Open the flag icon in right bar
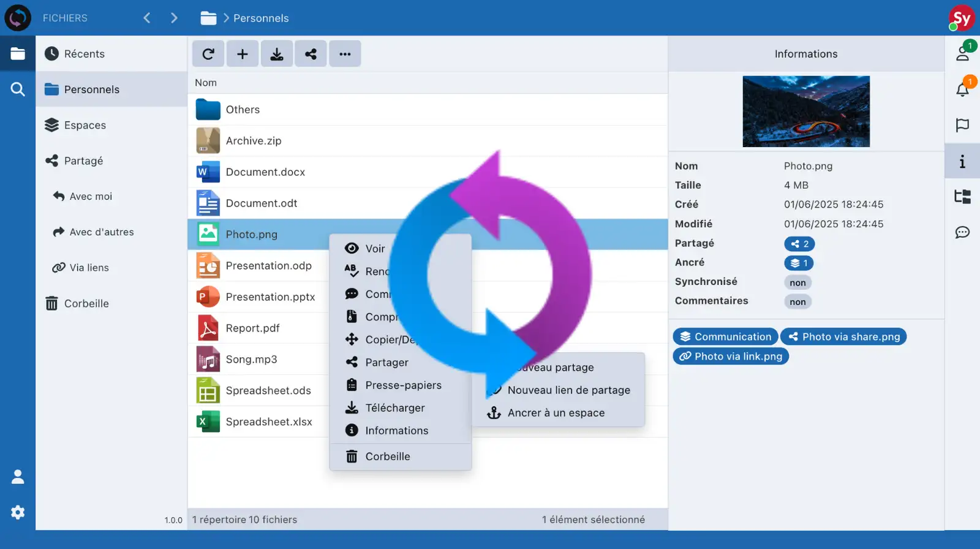980x549 pixels. [x=963, y=125]
